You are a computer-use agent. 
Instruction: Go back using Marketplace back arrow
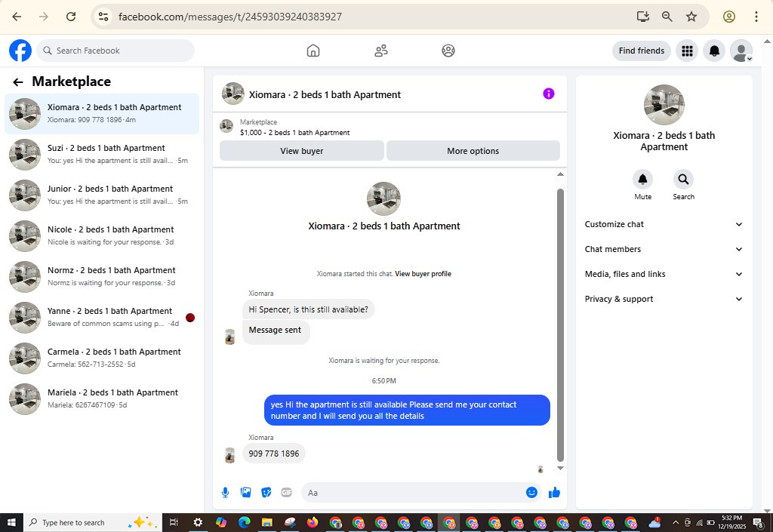pyautogui.click(x=18, y=82)
